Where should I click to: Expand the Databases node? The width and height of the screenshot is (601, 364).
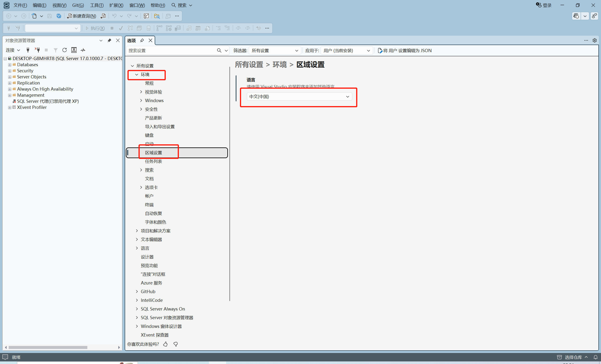pos(10,65)
